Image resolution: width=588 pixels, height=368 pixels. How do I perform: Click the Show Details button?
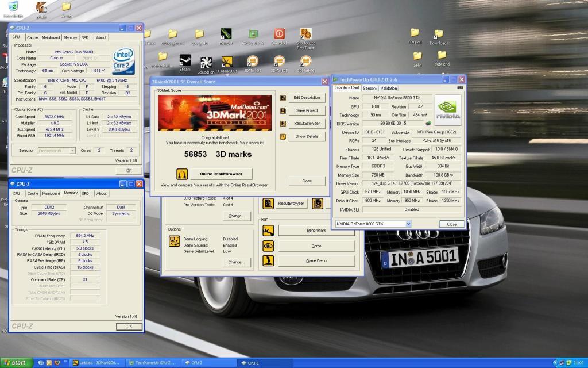[x=307, y=136]
